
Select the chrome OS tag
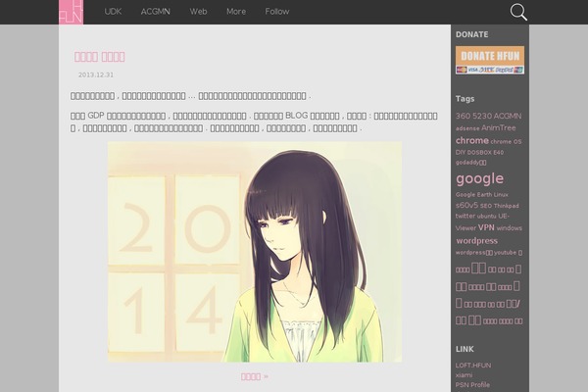506,142
